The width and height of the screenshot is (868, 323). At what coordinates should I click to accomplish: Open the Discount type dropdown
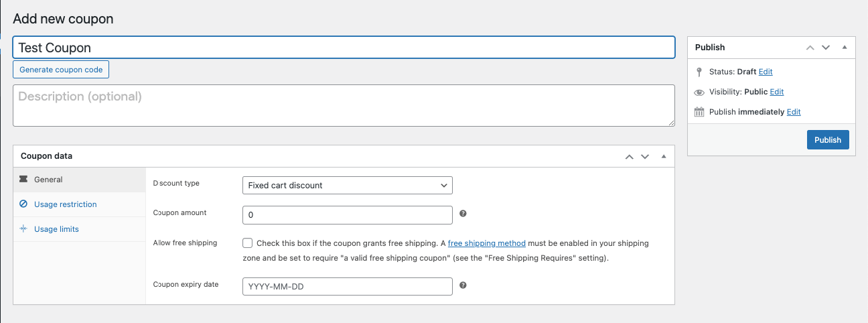pos(347,186)
